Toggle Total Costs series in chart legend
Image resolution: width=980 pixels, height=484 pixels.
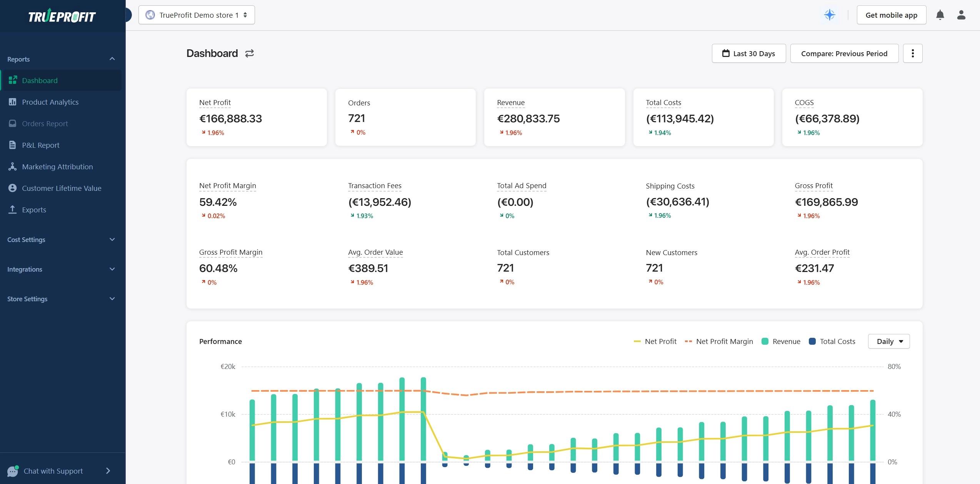pyautogui.click(x=832, y=341)
